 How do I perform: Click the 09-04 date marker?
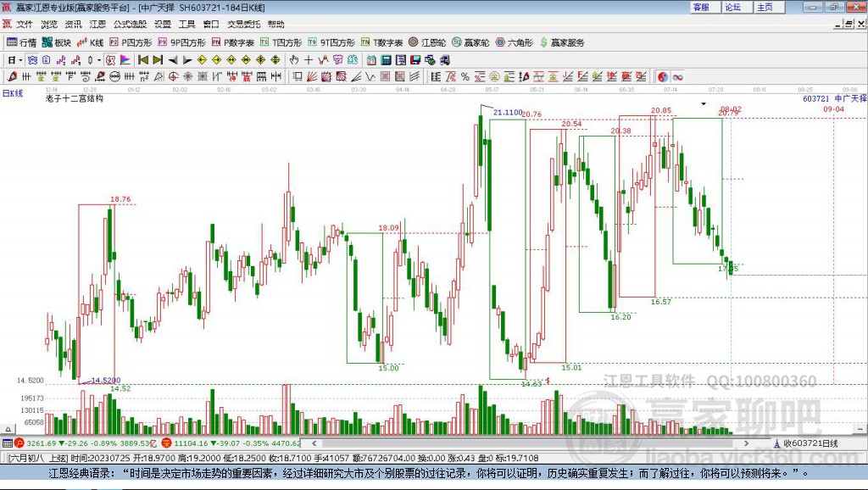tap(833, 109)
